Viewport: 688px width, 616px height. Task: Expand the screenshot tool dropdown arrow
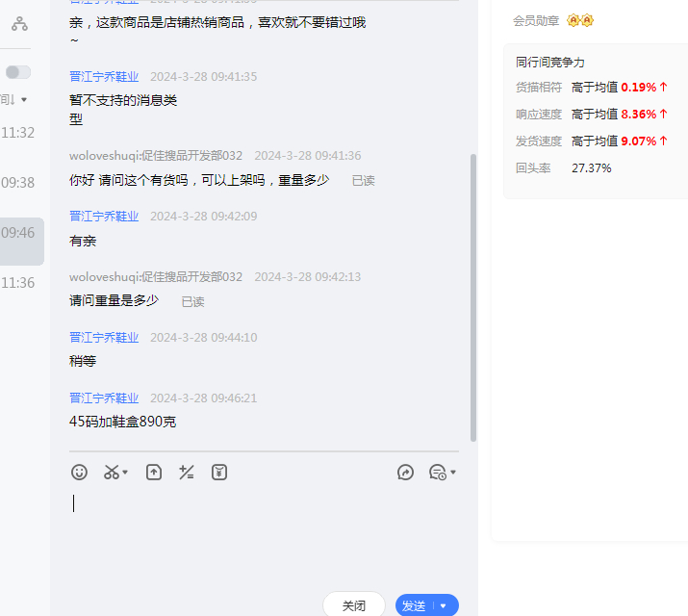click(x=126, y=473)
